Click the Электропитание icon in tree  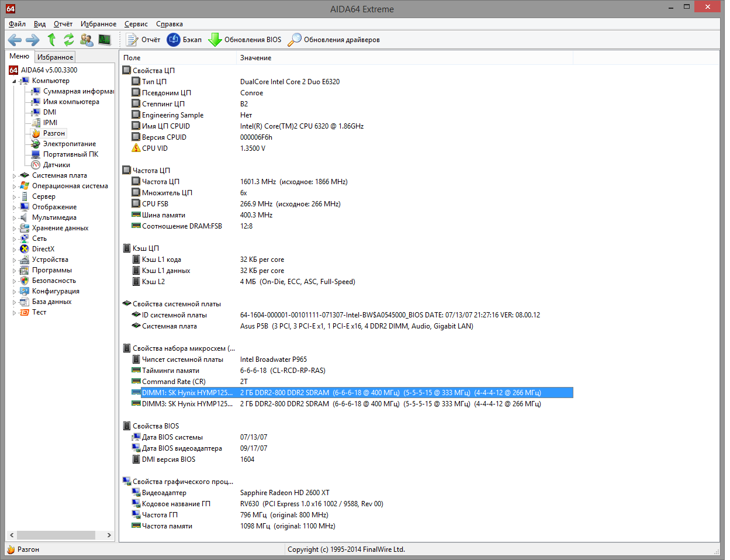coord(36,144)
